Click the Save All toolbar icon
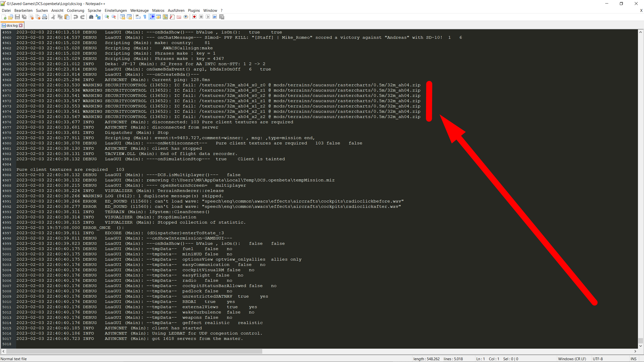Image resolution: width=644 pixels, height=362 pixels. [x=24, y=17]
